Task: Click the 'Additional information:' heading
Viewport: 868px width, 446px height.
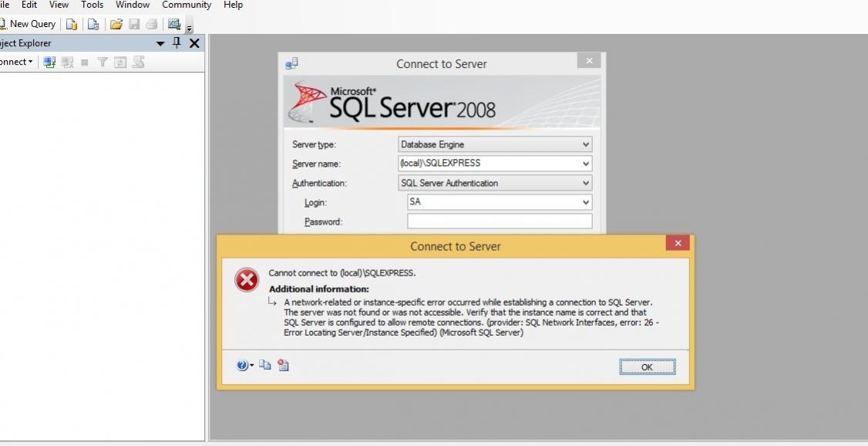Action: pos(319,289)
